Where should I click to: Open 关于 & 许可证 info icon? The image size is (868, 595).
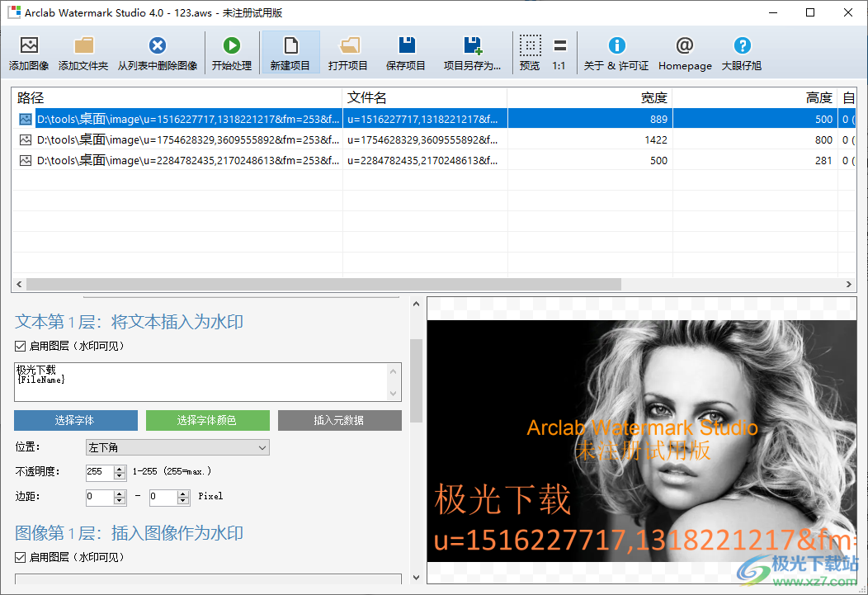point(616,45)
